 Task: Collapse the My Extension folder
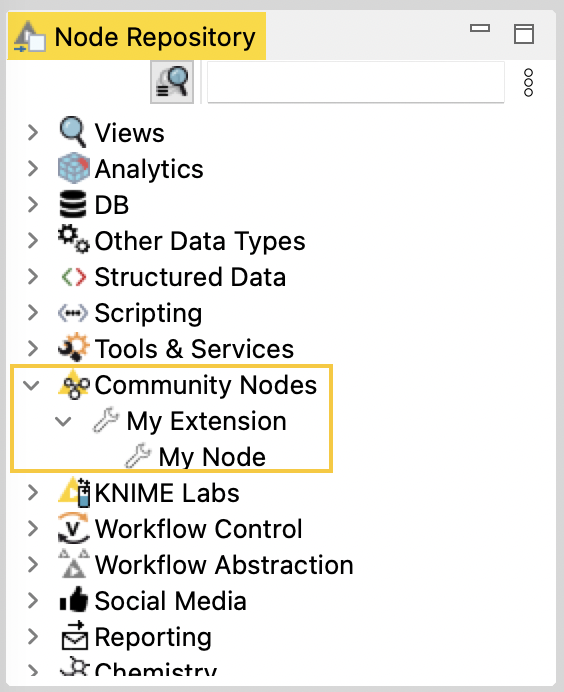tap(63, 421)
